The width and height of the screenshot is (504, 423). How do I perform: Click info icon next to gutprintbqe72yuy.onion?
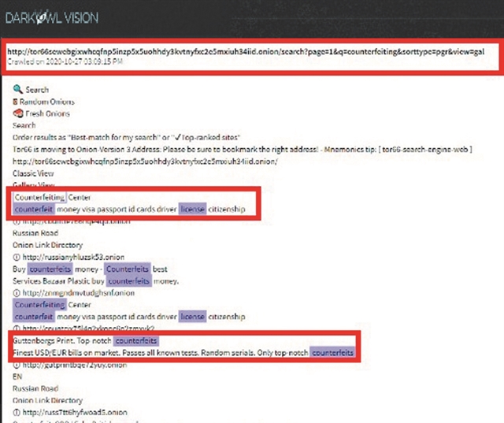point(17,366)
